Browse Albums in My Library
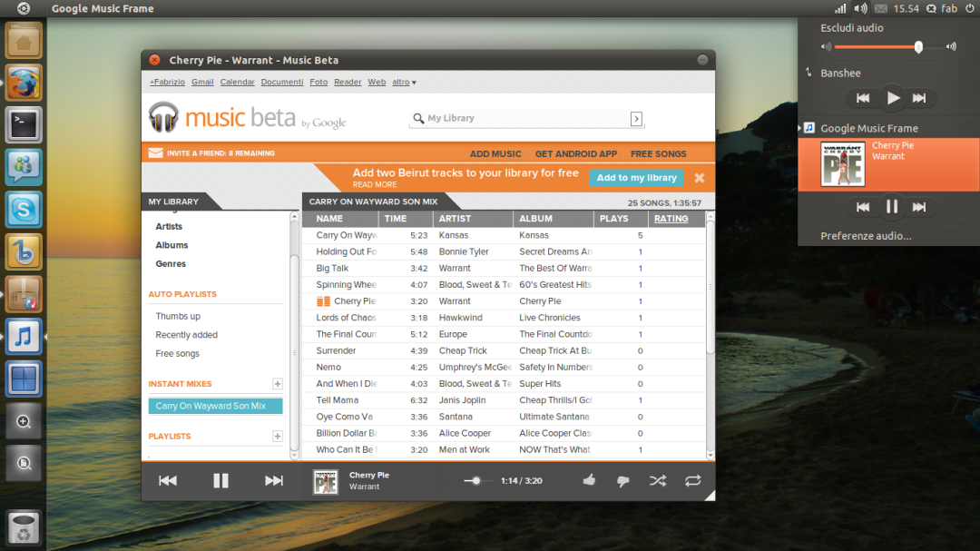 click(x=171, y=245)
